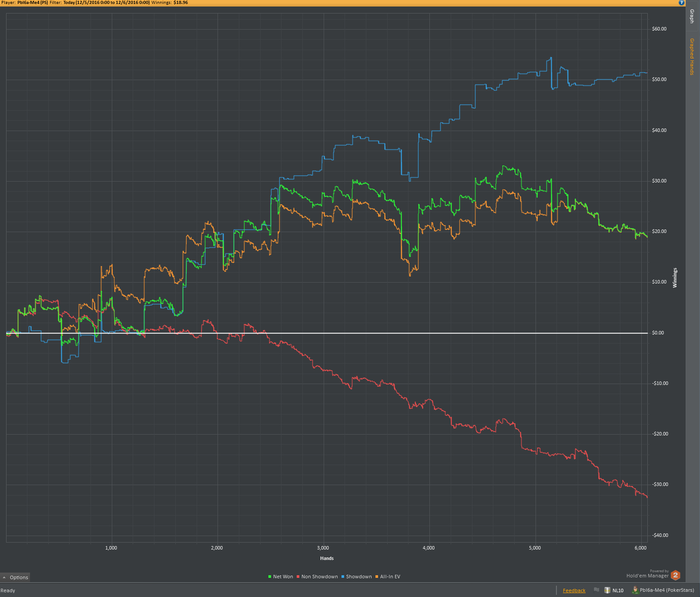Image resolution: width=700 pixels, height=597 pixels.
Task: Open the Graphed Hands side tab
Action: 692,56
